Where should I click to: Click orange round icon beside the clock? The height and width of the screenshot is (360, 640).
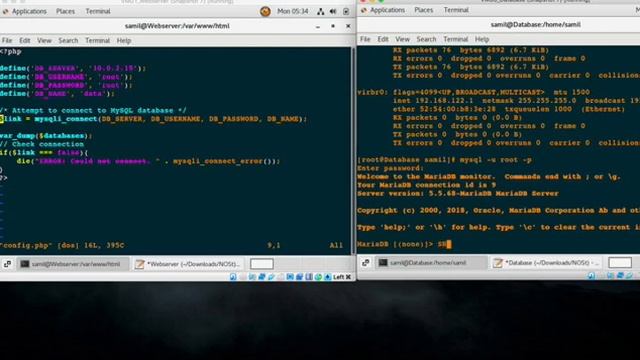[265, 11]
